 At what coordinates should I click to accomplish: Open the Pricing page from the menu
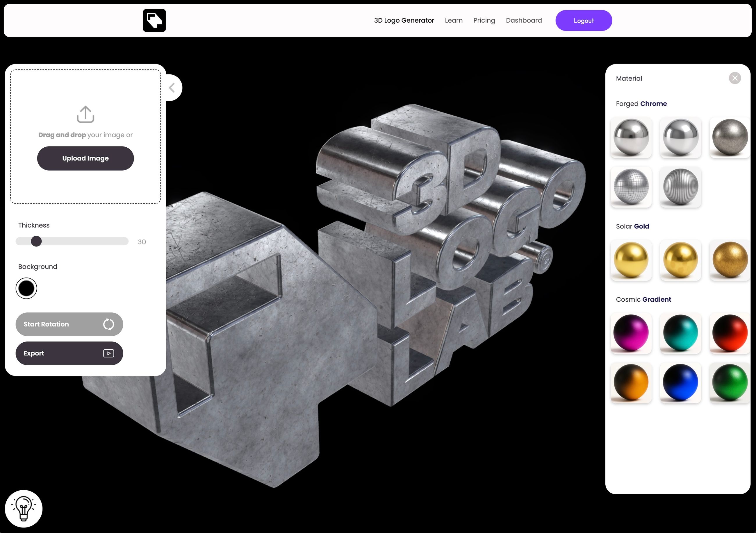click(484, 20)
